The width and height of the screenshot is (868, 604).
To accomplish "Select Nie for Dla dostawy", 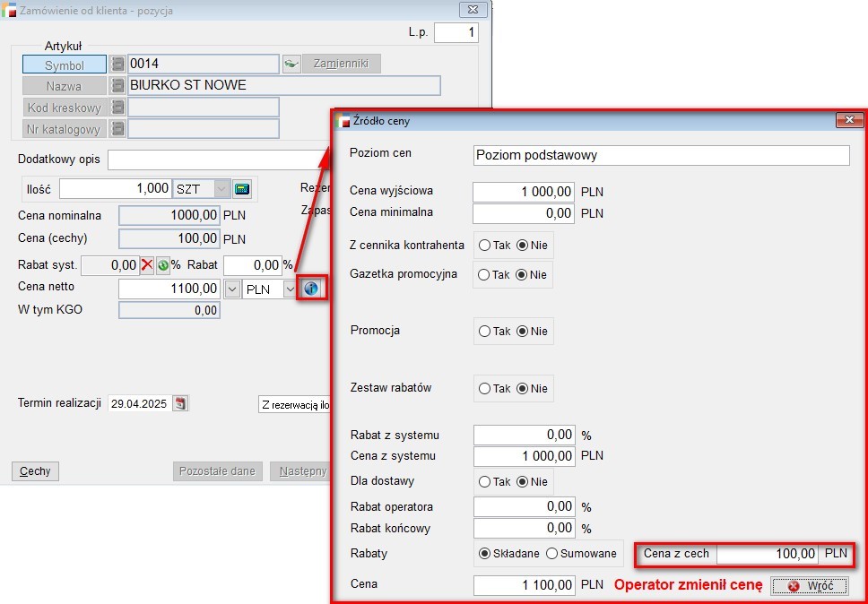I will (x=522, y=482).
